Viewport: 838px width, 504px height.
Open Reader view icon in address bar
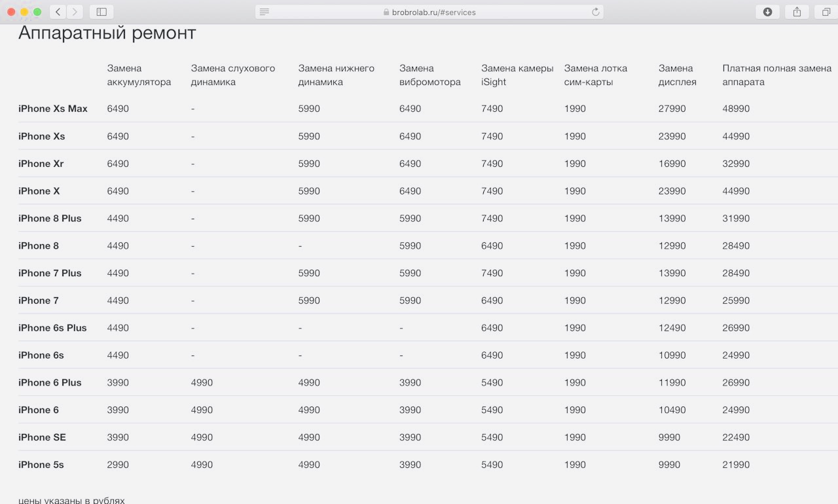(264, 12)
